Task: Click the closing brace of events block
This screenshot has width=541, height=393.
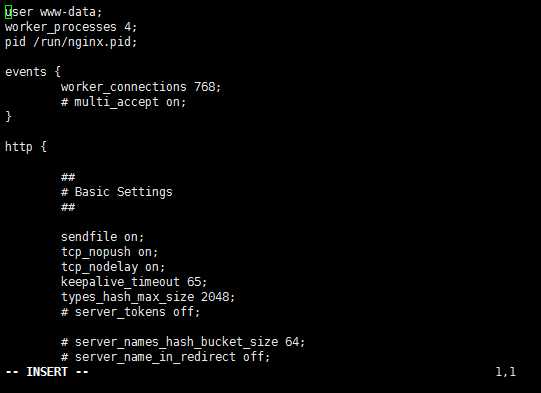Action: coord(9,117)
